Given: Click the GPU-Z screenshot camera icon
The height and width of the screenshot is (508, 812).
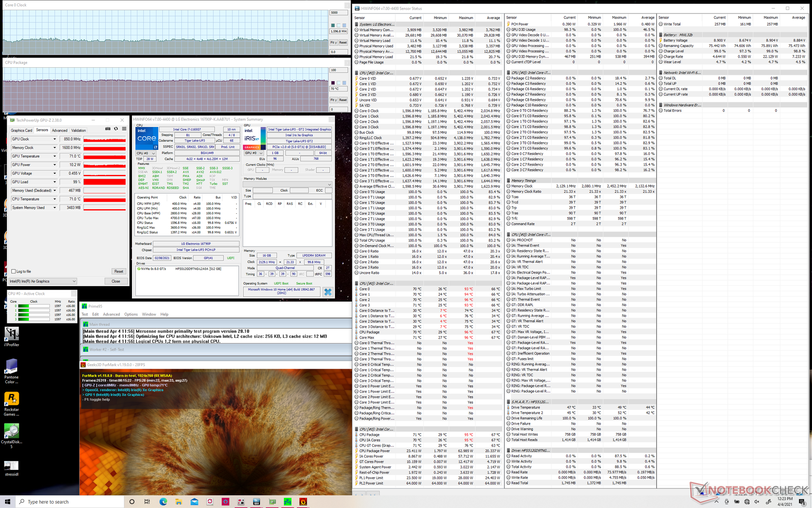Looking at the screenshot, I should tap(108, 129).
